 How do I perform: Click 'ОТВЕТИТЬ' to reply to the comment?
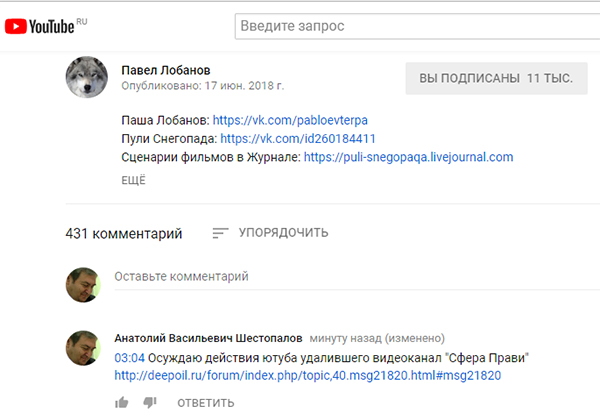(205, 403)
